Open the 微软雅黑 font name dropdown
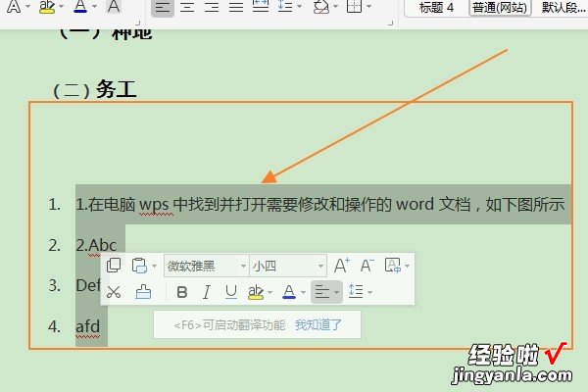 click(x=243, y=266)
